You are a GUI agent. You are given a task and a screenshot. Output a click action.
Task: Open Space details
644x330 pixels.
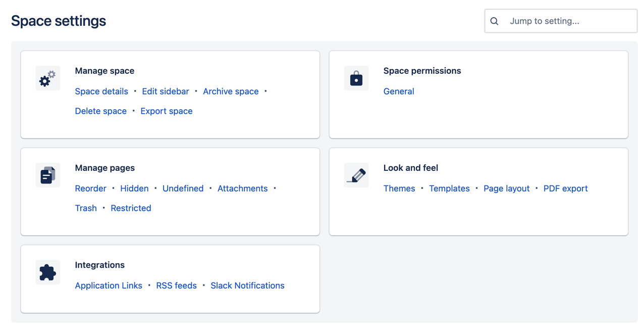101,91
